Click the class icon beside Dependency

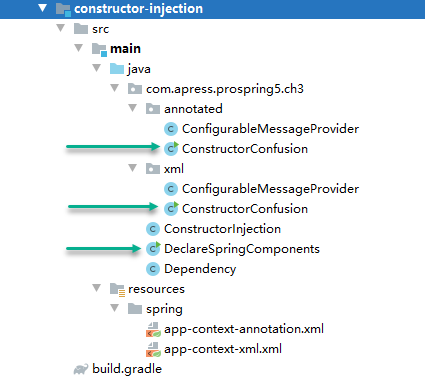153,269
